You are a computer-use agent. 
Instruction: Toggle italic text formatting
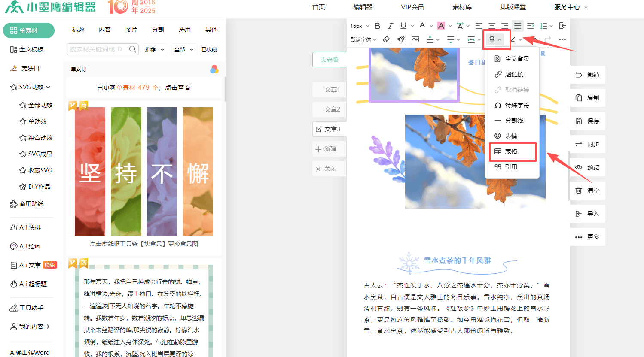pyautogui.click(x=390, y=26)
